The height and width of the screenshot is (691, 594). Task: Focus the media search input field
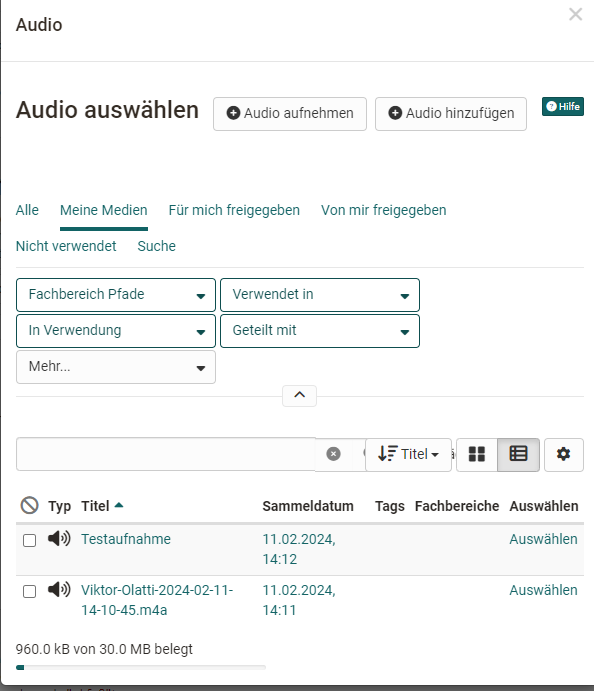pos(166,454)
